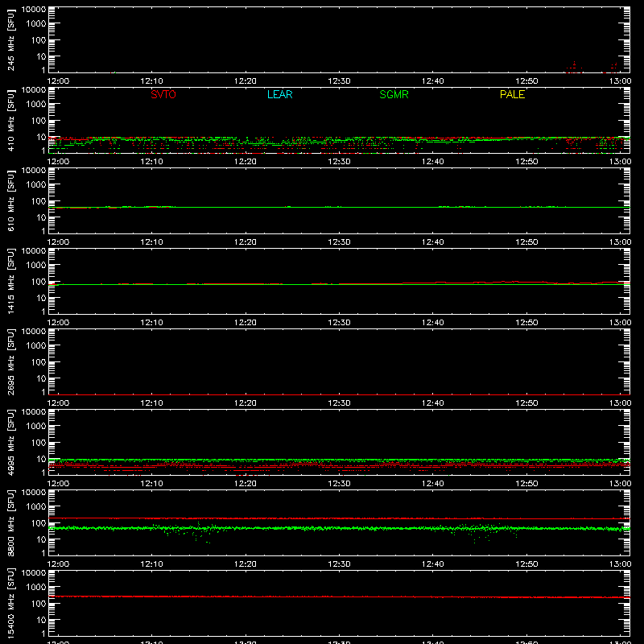This screenshot has height=644, width=644.
Task: Click the cyan LEAR legend label
Action: [x=279, y=94]
